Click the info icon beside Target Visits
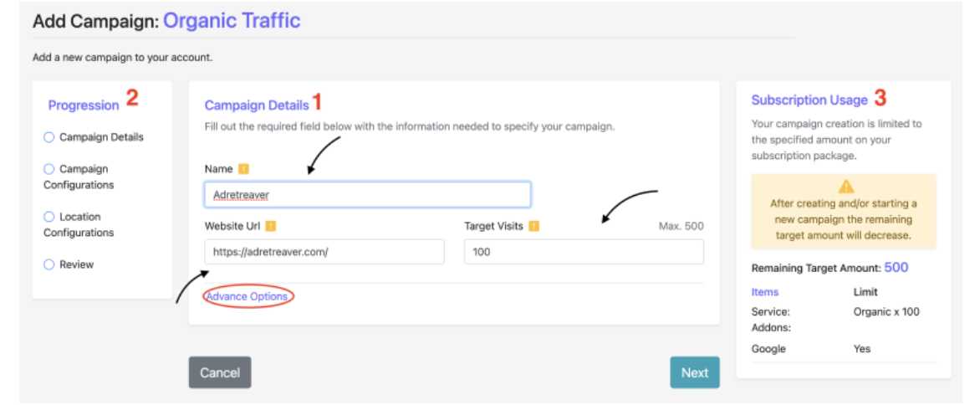980x405 pixels. (533, 226)
